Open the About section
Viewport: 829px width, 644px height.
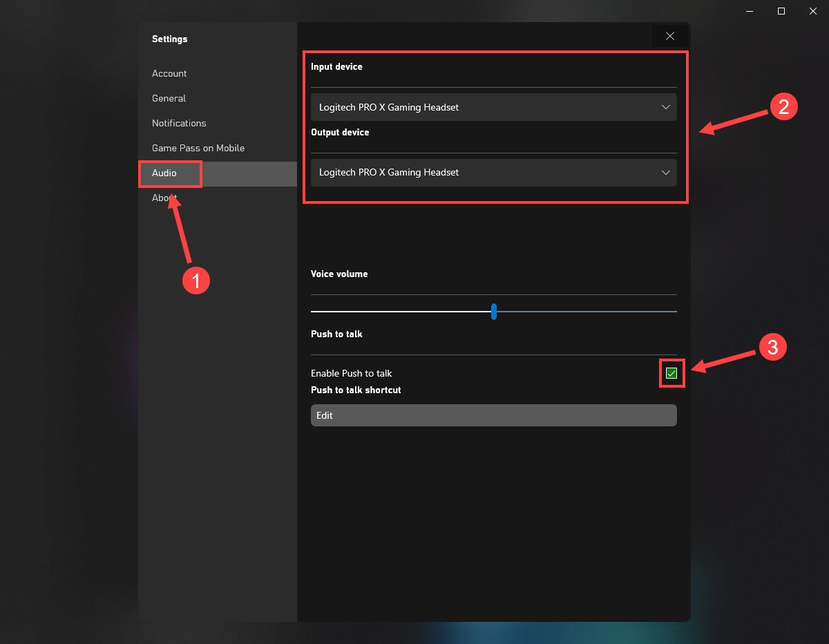click(164, 198)
